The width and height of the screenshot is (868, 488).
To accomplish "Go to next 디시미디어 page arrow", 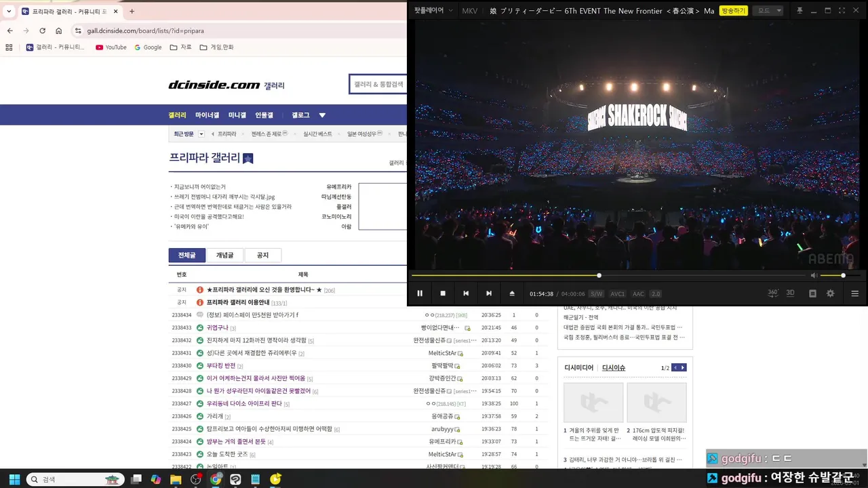I will [x=683, y=367].
